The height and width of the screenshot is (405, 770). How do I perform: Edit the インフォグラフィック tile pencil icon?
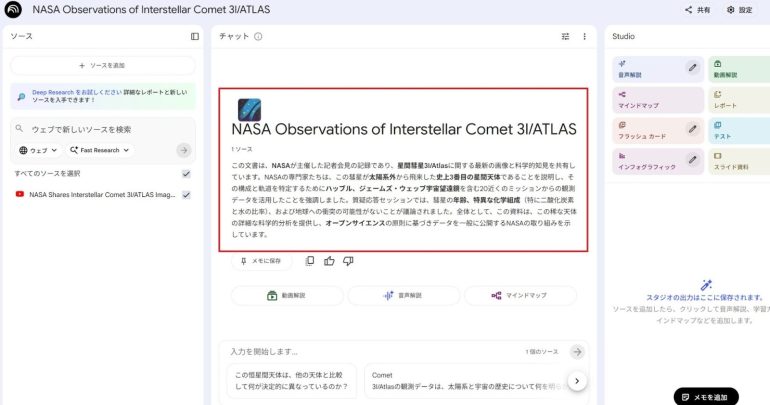pyautogui.click(x=692, y=159)
